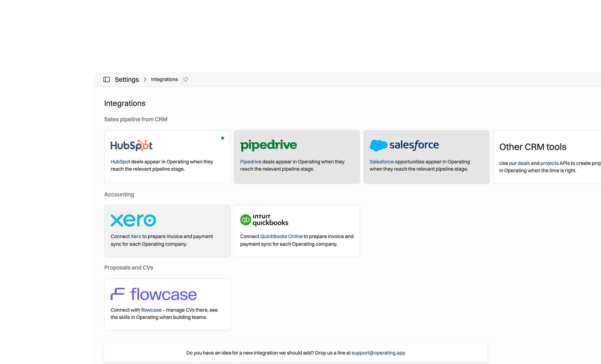Follow the Pipedrive link in description
This screenshot has height=364, width=601.
tap(250, 162)
